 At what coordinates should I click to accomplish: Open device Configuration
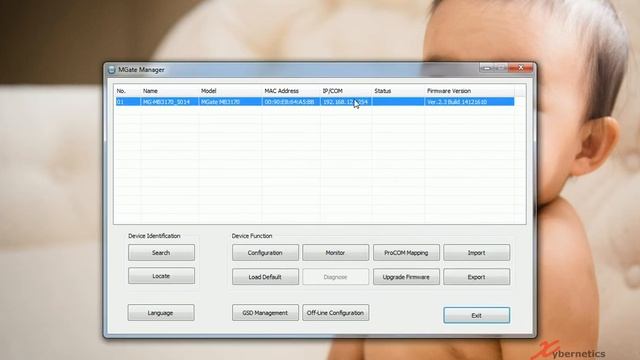coord(265,253)
